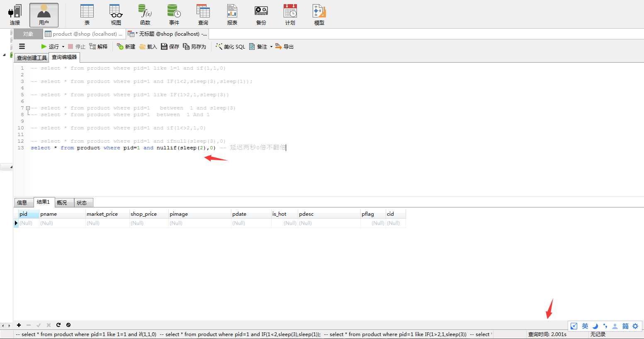Collapse the left tree node arrow

click(x=4, y=55)
